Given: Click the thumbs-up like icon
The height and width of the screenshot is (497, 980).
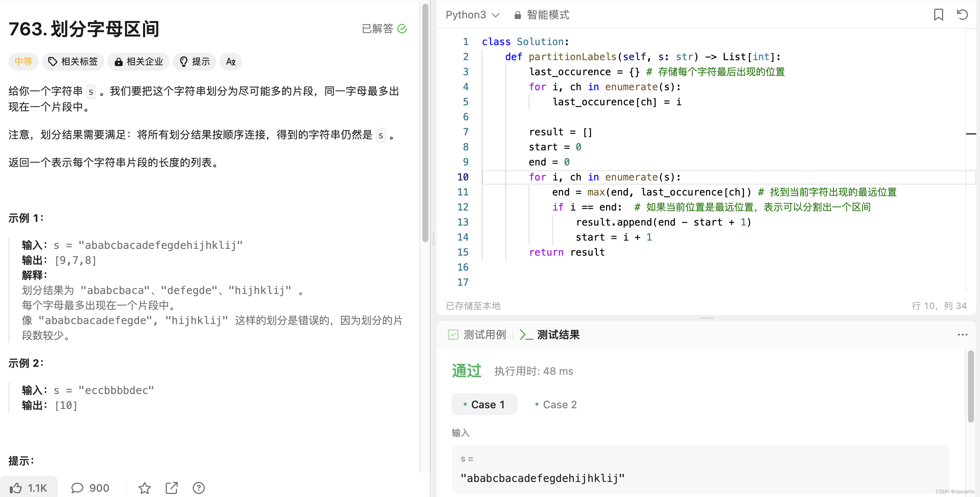Looking at the screenshot, I should (16, 488).
